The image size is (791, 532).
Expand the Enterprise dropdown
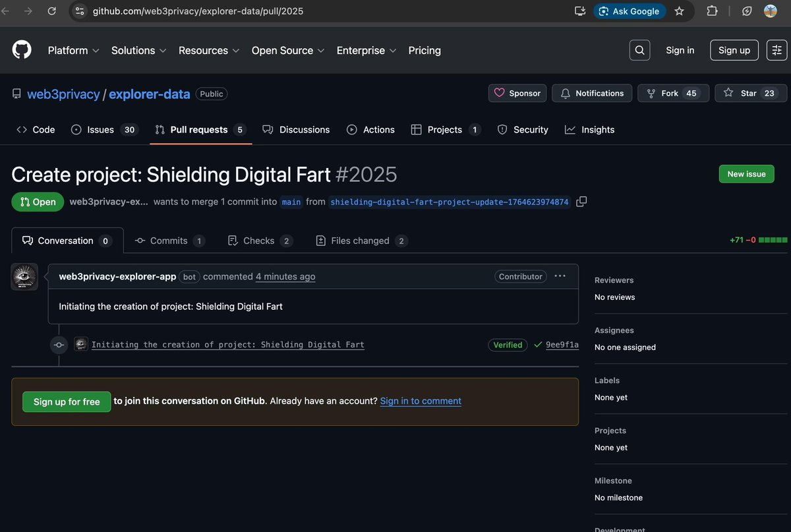pyautogui.click(x=366, y=50)
